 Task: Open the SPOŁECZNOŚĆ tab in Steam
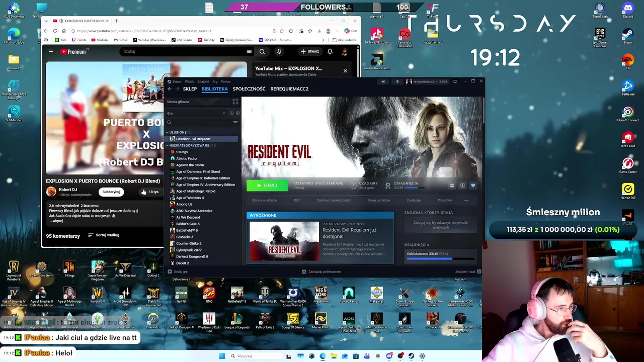tap(249, 89)
